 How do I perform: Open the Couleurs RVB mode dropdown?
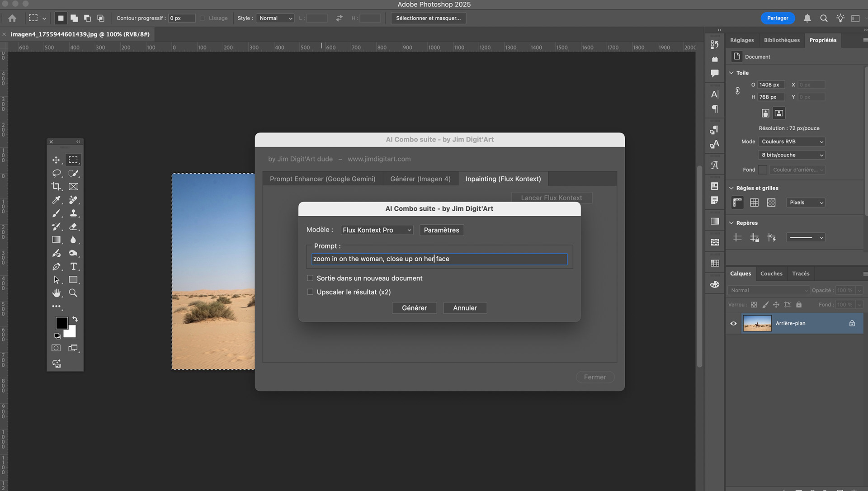coord(792,142)
